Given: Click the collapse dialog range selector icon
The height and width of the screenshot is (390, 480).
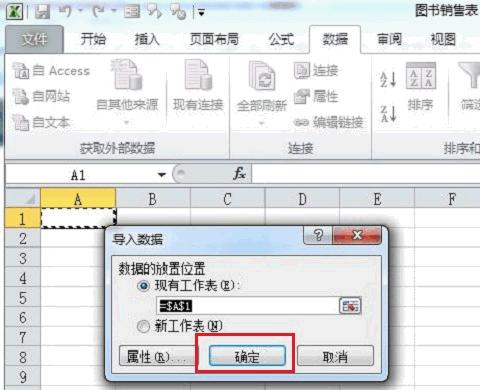Looking at the screenshot, I should coord(350,306).
